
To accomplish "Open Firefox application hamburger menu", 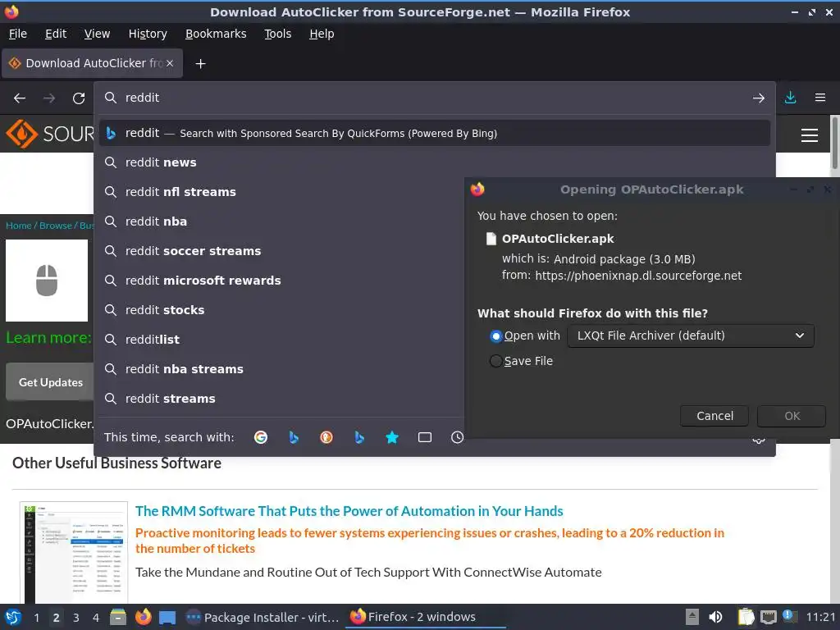I will pyautogui.click(x=820, y=98).
